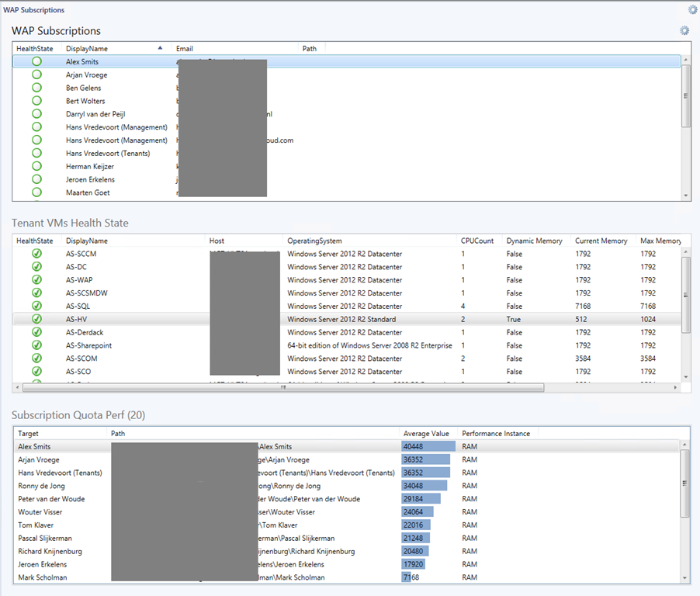Click scroll-up arrow of WAP Subscriptions list
This screenshot has height=596, width=700.
[686, 60]
